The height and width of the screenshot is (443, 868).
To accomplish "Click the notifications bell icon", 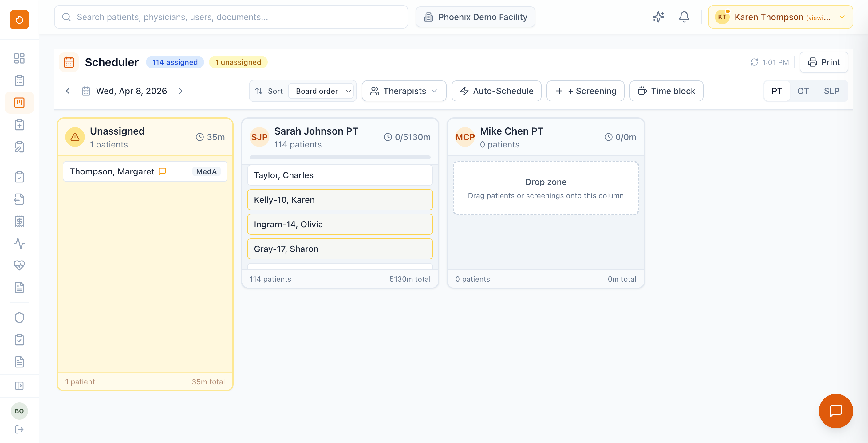I will [x=684, y=17].
